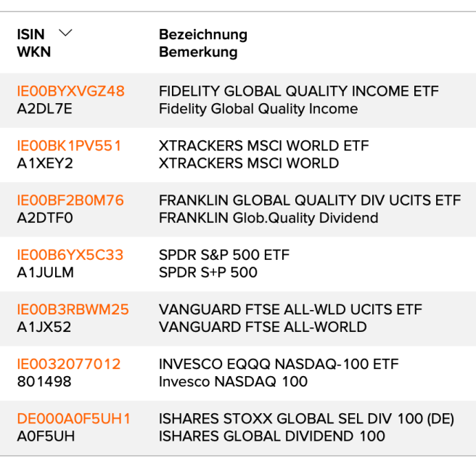Select the Franklin Global Quality Div row
476x464 pixels.
click(310, 209)
